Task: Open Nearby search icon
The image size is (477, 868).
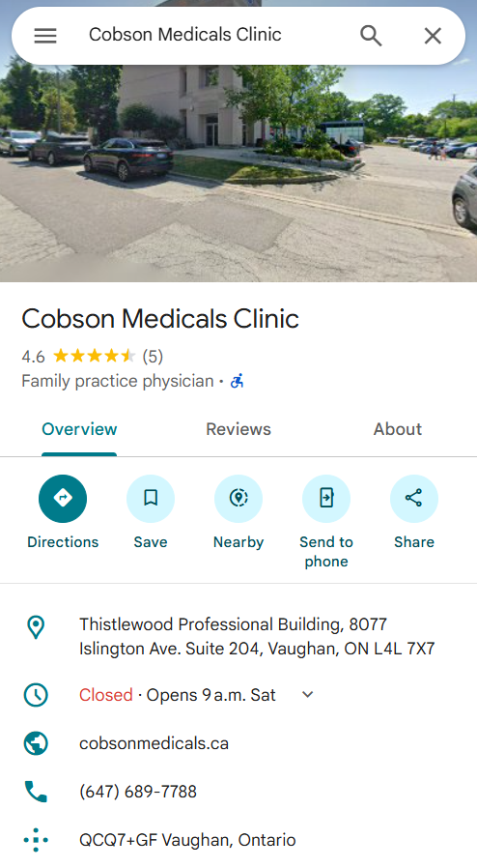Action: (x=238, y=498)
